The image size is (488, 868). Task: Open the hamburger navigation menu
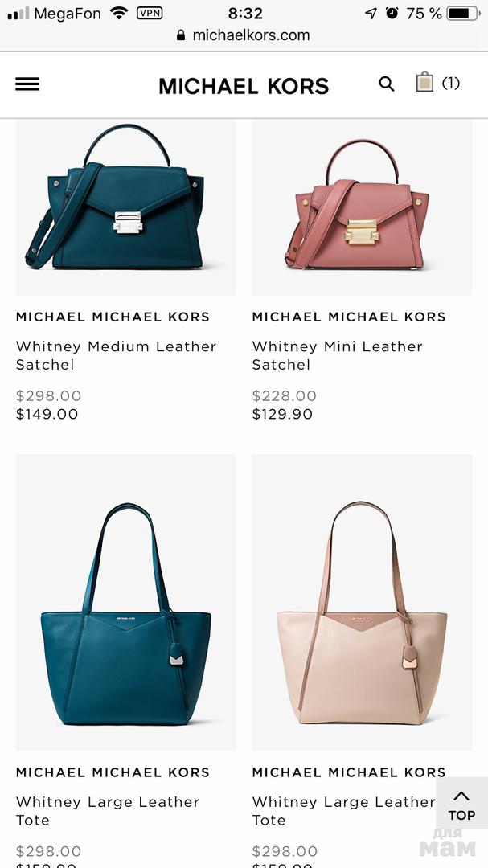coord(27,84)
